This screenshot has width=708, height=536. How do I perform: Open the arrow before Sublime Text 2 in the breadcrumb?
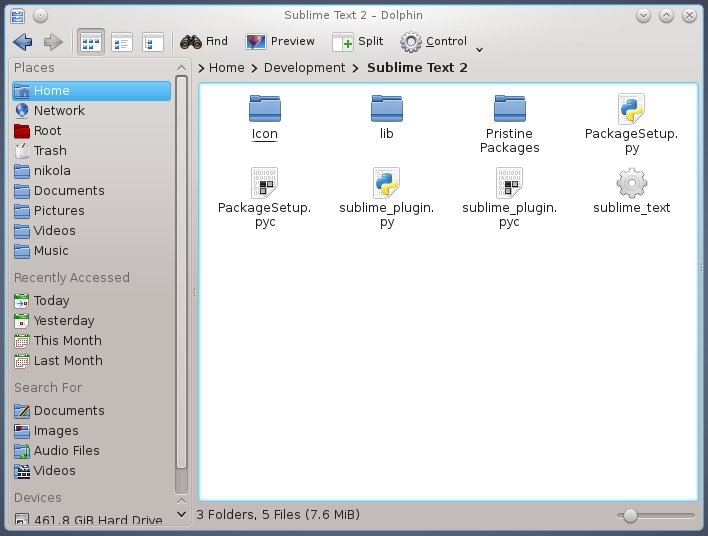tap(356, 68)
